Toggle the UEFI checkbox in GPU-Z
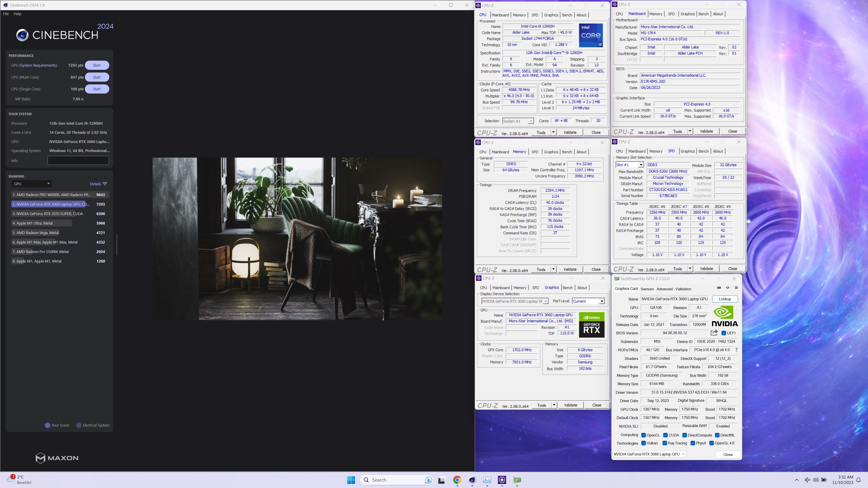The image size is (868, 488). click(723, 333)
